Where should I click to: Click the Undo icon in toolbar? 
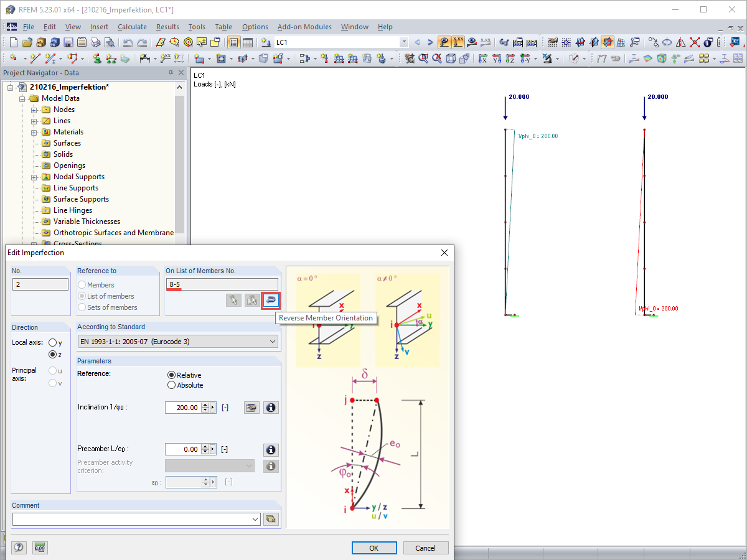(128, 43)
